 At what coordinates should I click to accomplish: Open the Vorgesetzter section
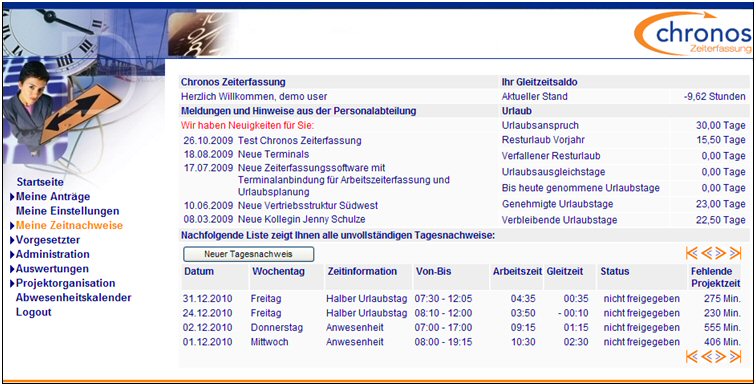coord(48,240)
